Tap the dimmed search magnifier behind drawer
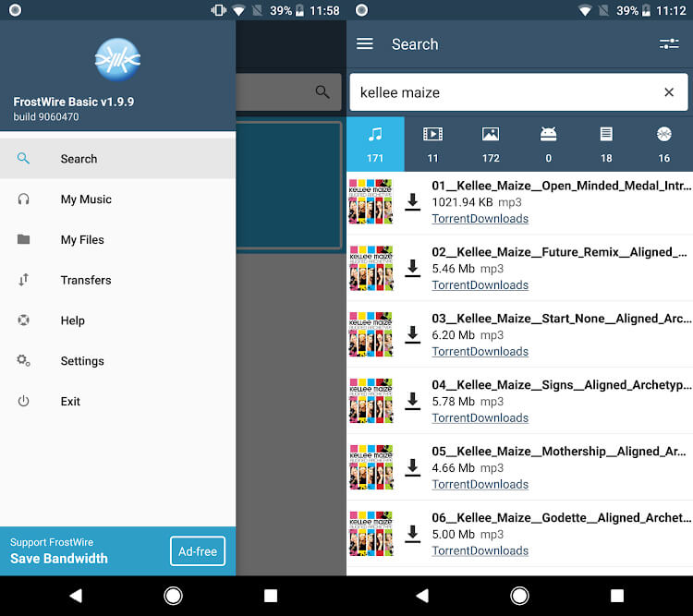The width and height of the screenshot is (693, 616). [x=322, y=92]
